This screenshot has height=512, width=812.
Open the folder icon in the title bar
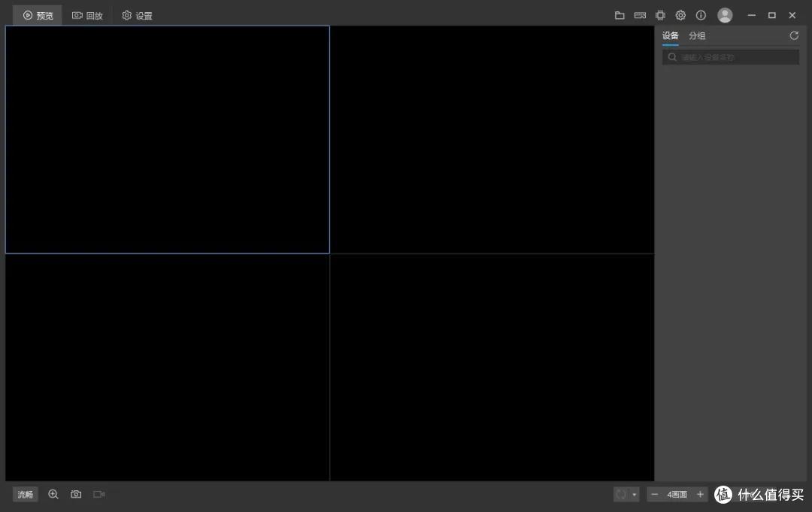point(620,16)
